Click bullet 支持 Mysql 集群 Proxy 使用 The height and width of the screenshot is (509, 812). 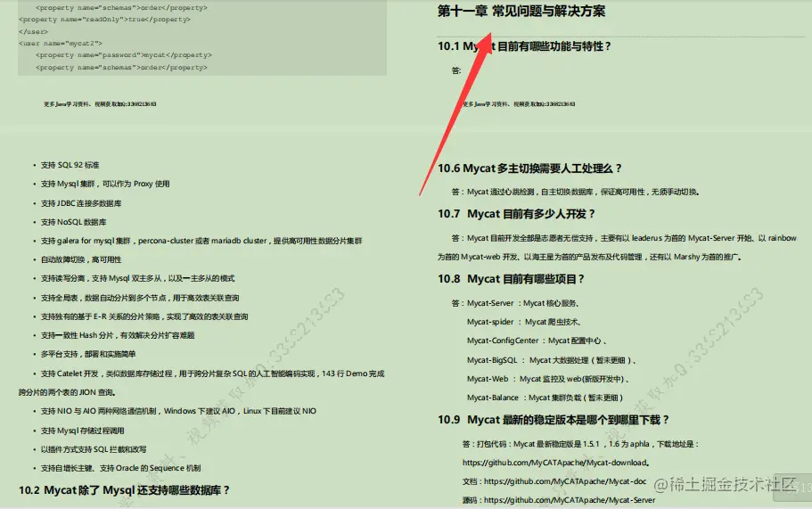105,184
